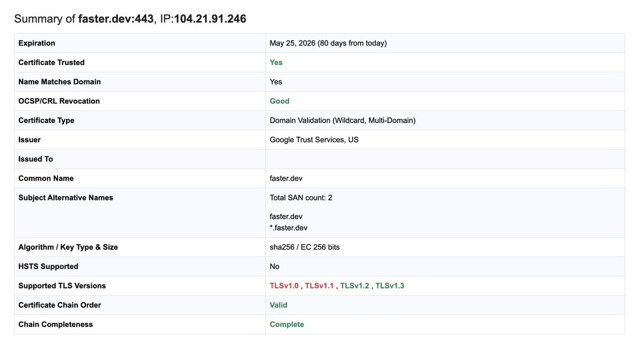Click the 'Name Matches Domain' label

[60, 81]
